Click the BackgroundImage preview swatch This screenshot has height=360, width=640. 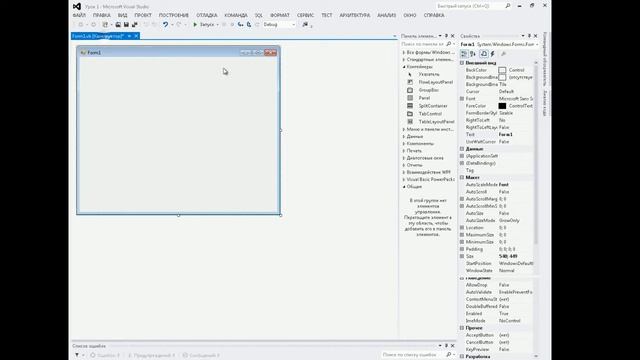502,77
